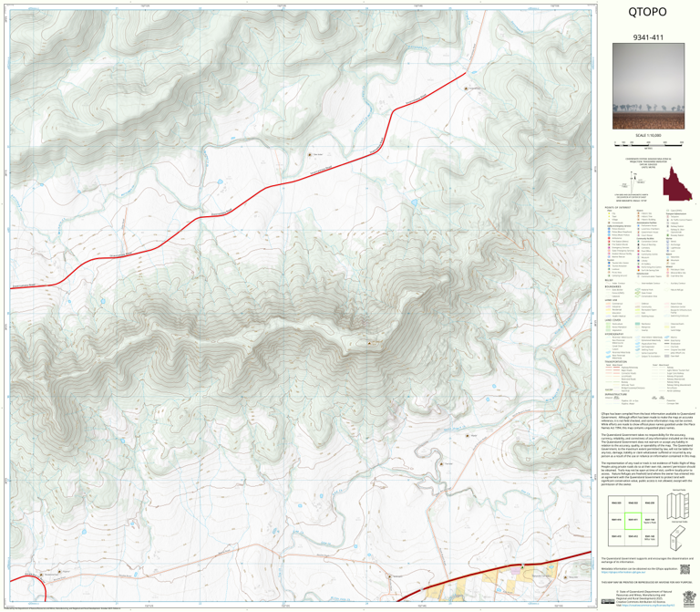Viewport: 700px width, 612px height.
Task: Click the Creative Commons license badge
Action: 608,601
